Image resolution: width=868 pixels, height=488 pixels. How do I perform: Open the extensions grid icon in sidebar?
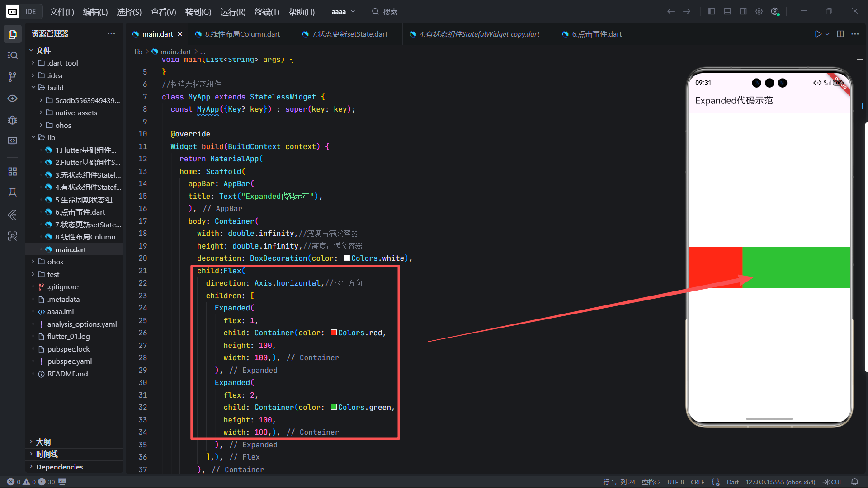click(13, 171)
